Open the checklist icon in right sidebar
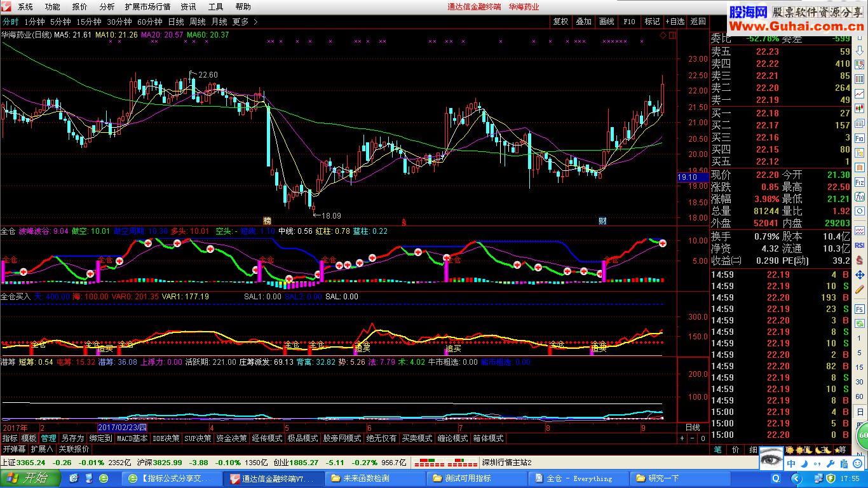 (x=859, y=64)
